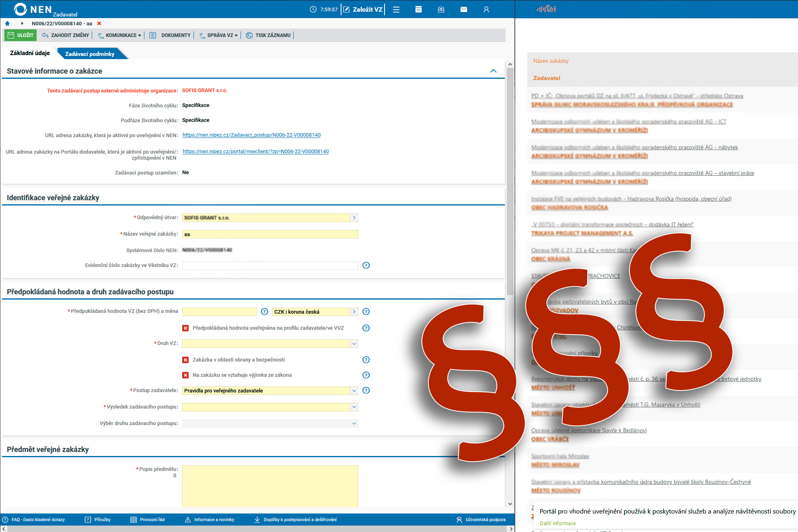Open the KOMUNIKACE dropdown menu
Image resolution: width=798 pixels, height=532 pixels.
119,35
